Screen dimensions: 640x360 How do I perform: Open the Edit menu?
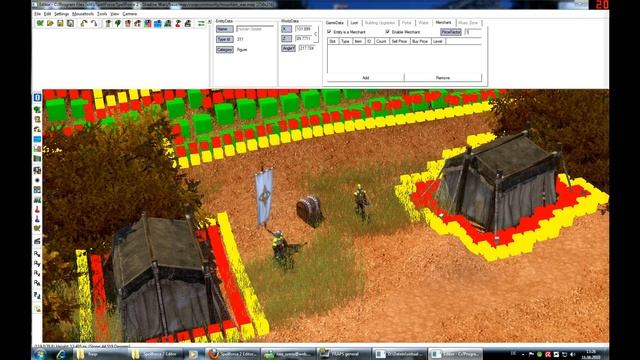[47, 14]
